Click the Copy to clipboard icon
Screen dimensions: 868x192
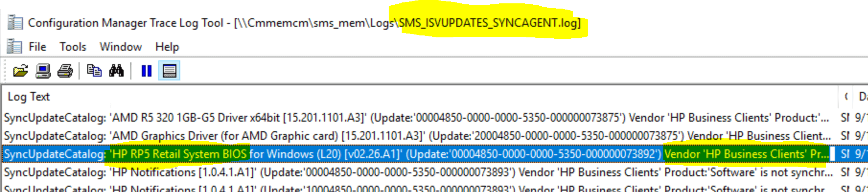[x=94, y=71]
